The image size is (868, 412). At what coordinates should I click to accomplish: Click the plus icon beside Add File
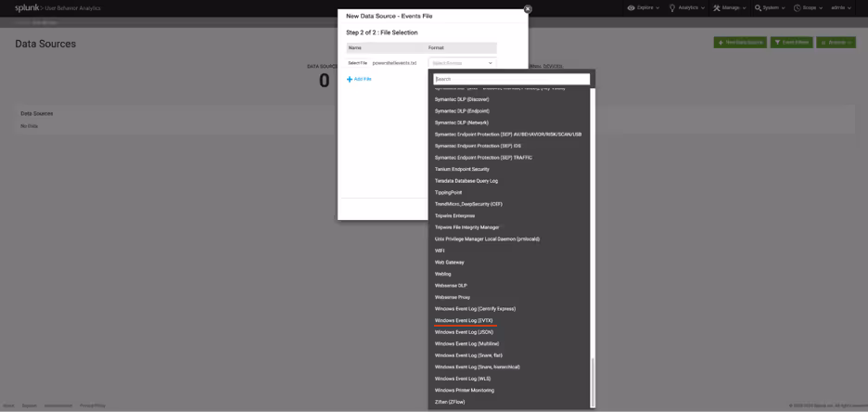tap(350, 79)
